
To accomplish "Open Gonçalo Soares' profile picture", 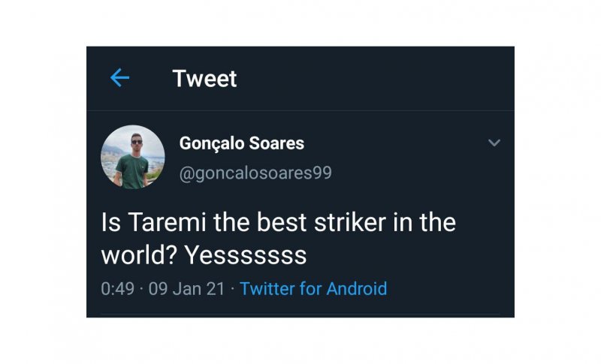I will point(133,157).
